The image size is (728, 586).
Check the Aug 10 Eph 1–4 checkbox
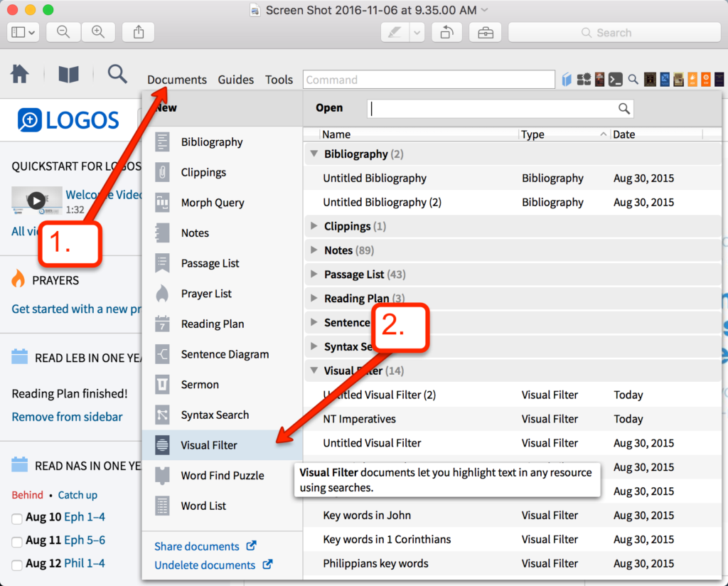click(x=17, y=518)
